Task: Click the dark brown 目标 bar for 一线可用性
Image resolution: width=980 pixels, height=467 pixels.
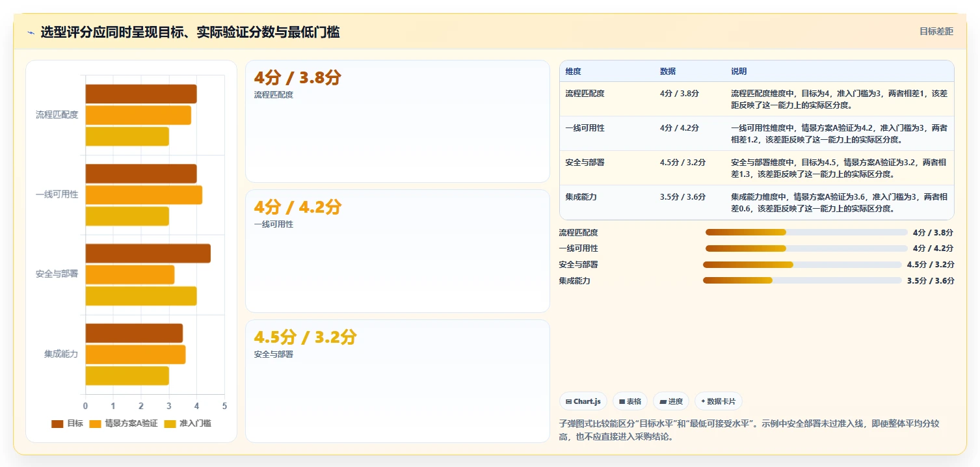Action: pos(141,174)
